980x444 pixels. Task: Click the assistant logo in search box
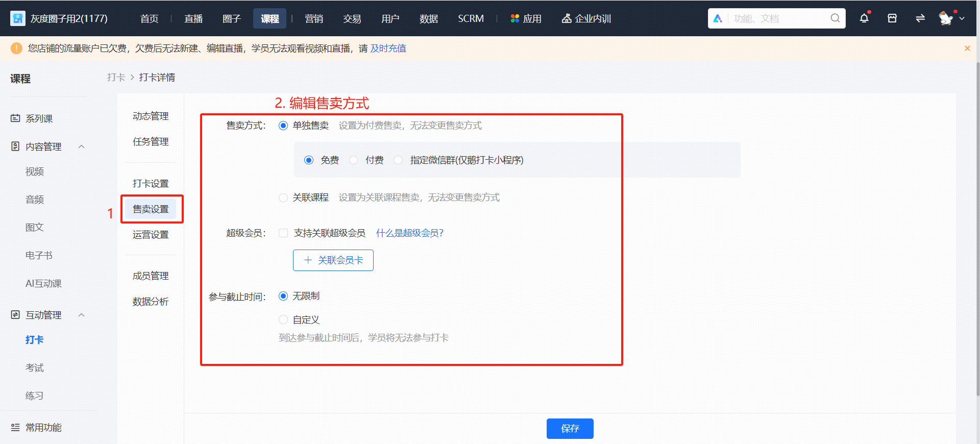click(718, 18)
